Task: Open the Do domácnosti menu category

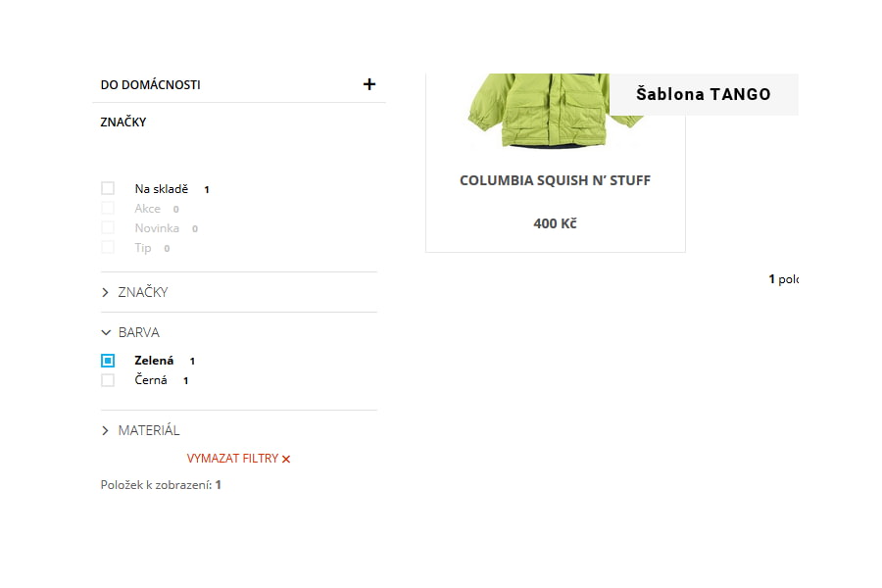Action: (x=150, y=85)
